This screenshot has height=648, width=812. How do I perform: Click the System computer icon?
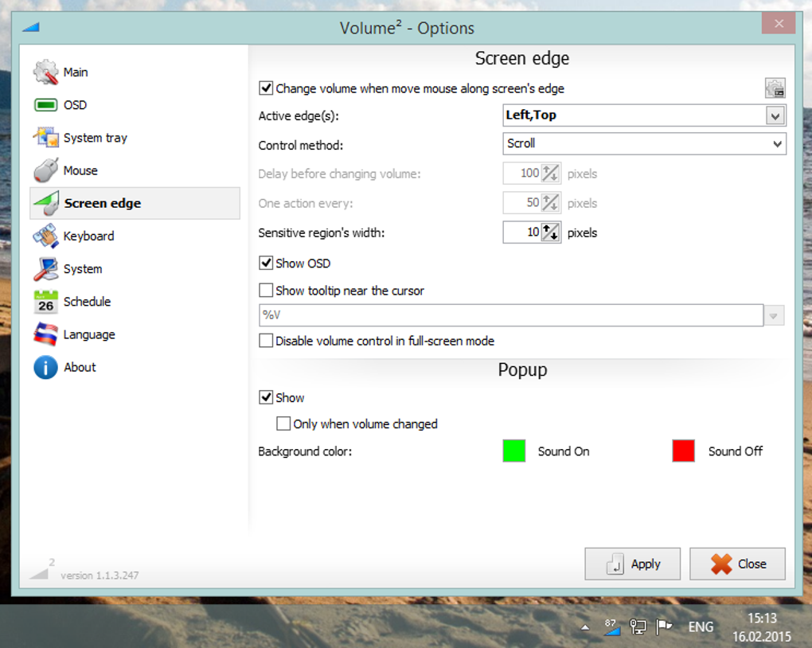coord(45,269)
